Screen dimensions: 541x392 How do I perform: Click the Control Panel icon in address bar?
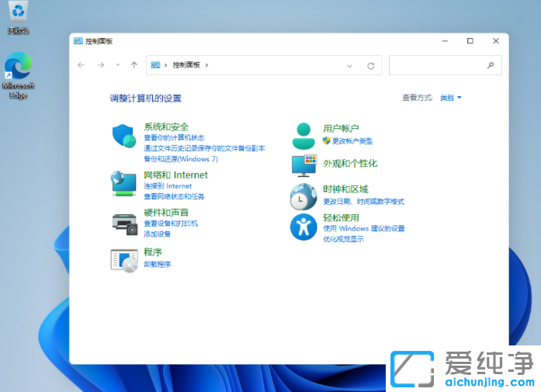[x=155, y=65]
